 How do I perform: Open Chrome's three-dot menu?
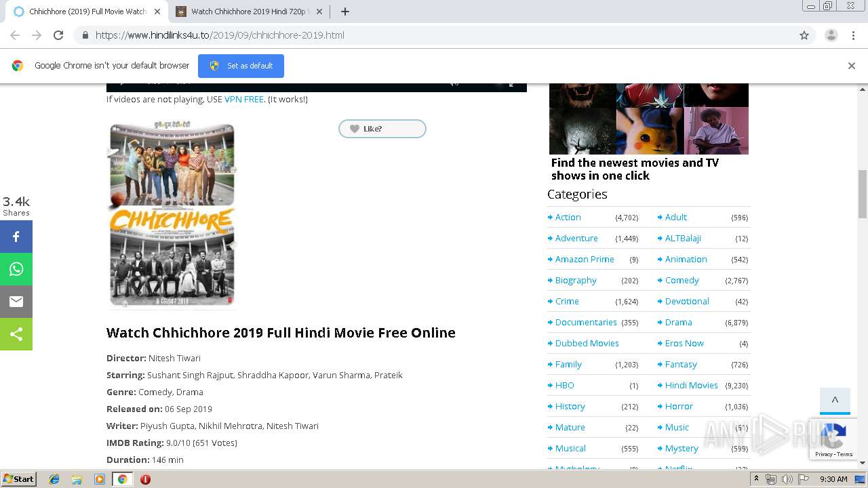[x=853, y=35]
